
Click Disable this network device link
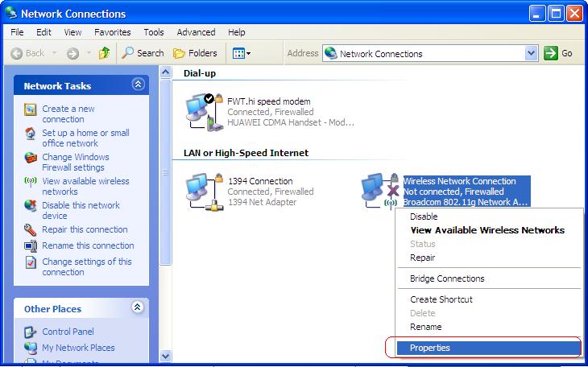coord(81,210)
